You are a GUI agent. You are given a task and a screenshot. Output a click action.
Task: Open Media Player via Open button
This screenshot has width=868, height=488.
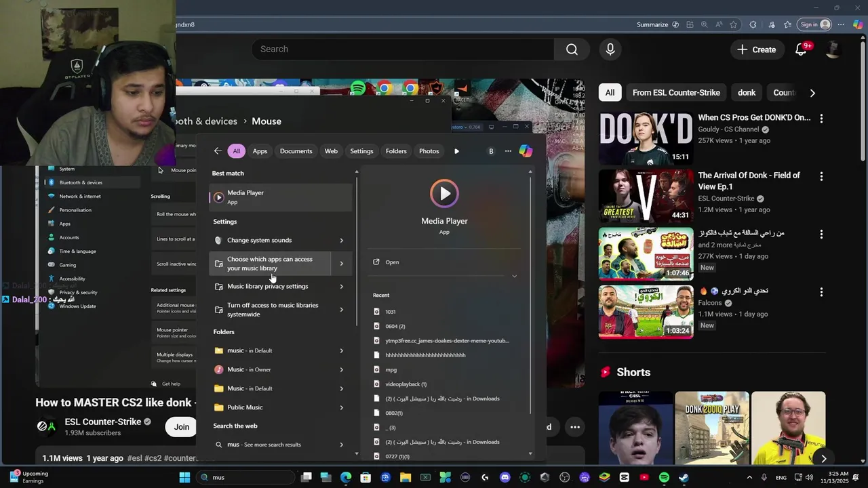click(x=444, y=262)
